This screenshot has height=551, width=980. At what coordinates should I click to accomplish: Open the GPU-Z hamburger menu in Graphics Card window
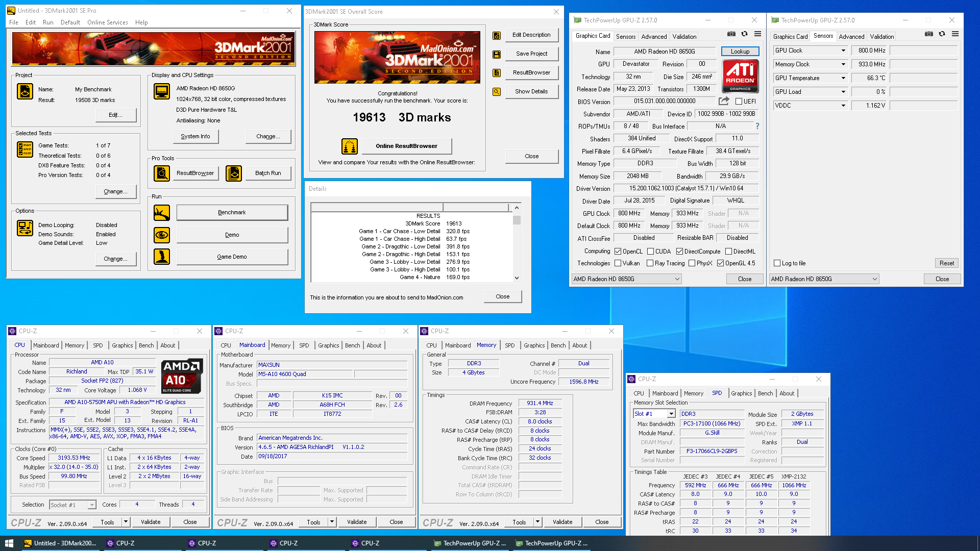click(758, 34)
